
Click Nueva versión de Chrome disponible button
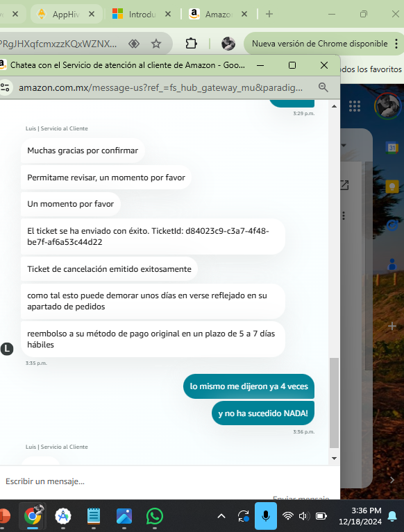click(x=319, y=44)
